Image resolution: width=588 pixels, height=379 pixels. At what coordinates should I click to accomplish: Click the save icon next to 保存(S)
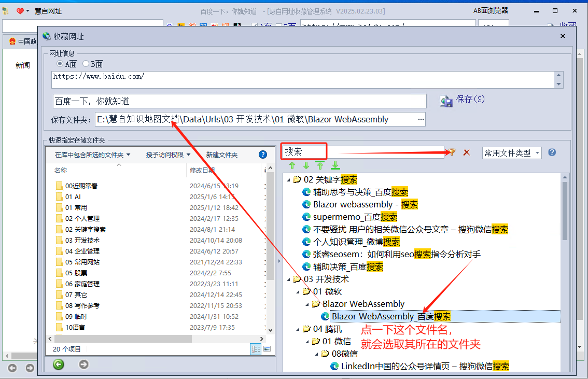click(446, 101)
